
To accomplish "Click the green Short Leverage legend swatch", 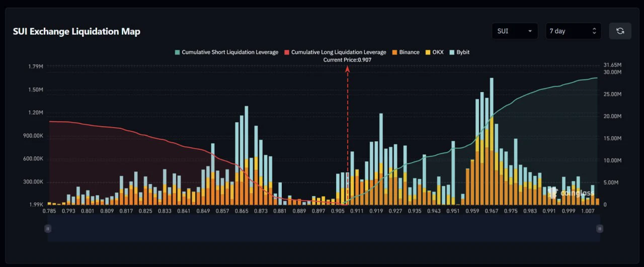I will pos(177,52).
